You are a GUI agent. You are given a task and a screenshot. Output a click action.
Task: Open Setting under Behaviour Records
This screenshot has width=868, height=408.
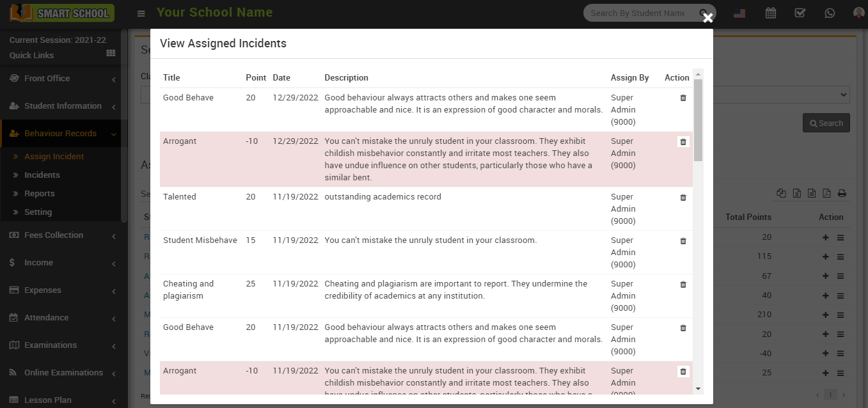click(x=38, y=212)
